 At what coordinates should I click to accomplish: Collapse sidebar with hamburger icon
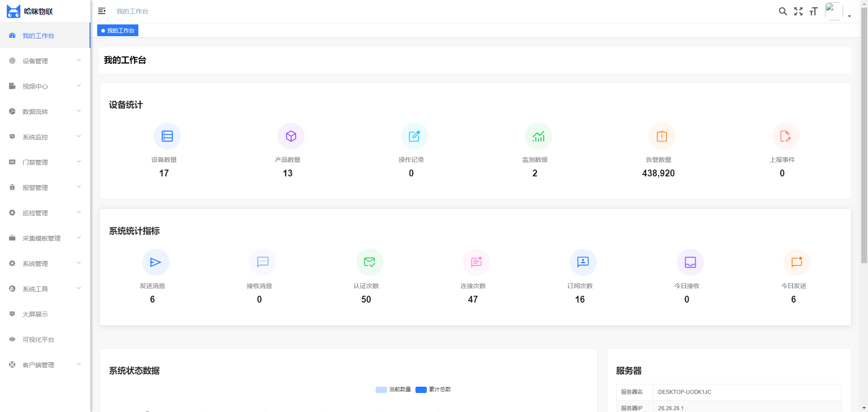click(x=102, y=11)
